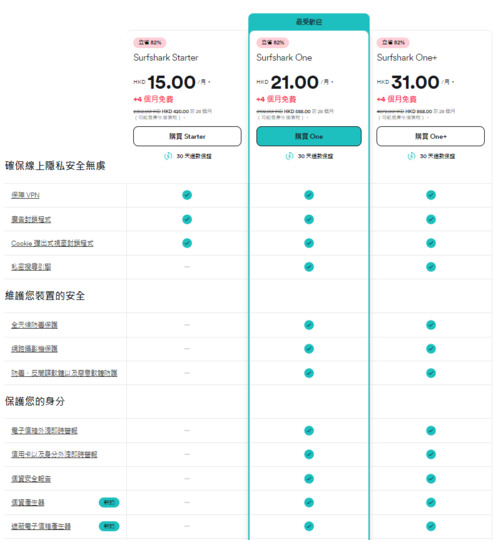Click the +4 months free text under One+
Image resolution: width=496 pixels, height=540 pixels.
point(396,100)
